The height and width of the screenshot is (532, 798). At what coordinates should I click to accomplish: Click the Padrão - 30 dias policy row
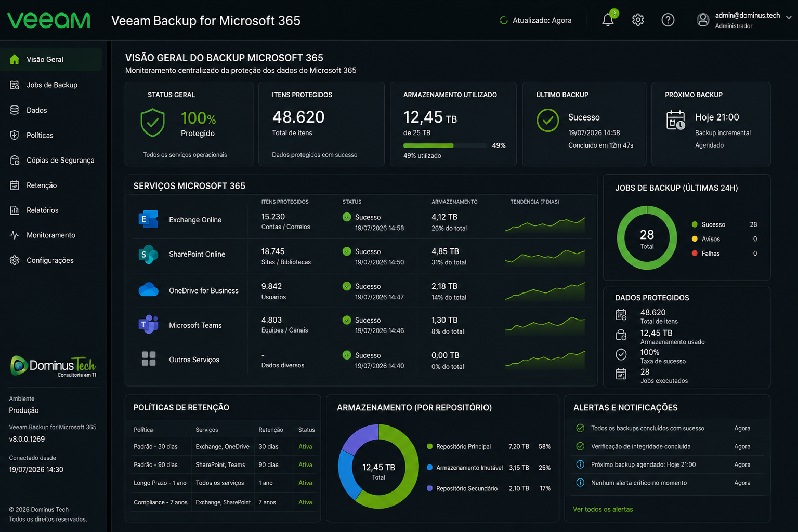click(x=224, y=447)
